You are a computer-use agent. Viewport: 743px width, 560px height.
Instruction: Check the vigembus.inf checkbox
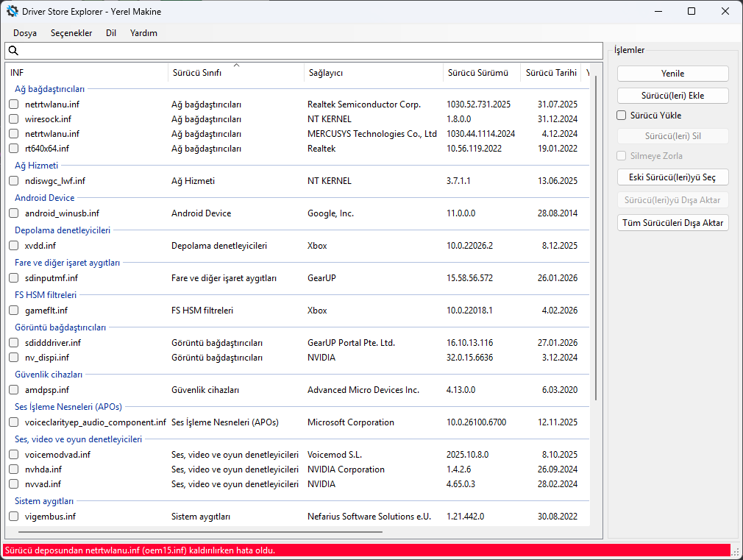click(14, 516)
